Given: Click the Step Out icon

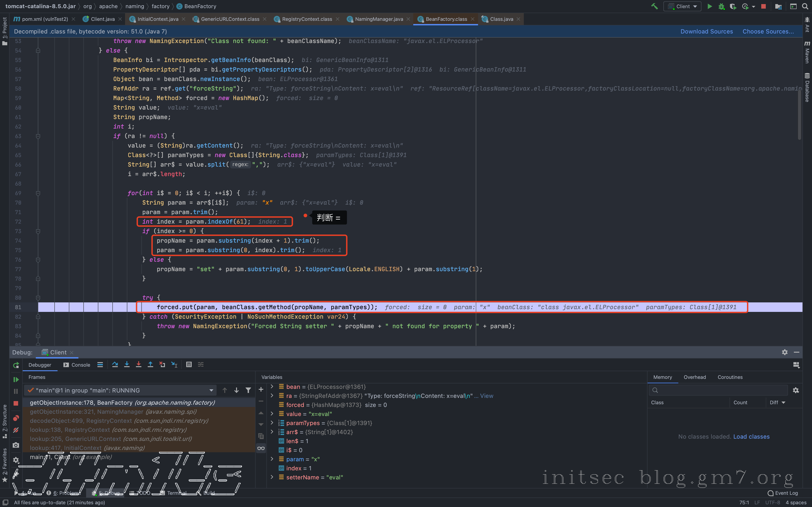Looking at the screenshot, I should [150, 364].
